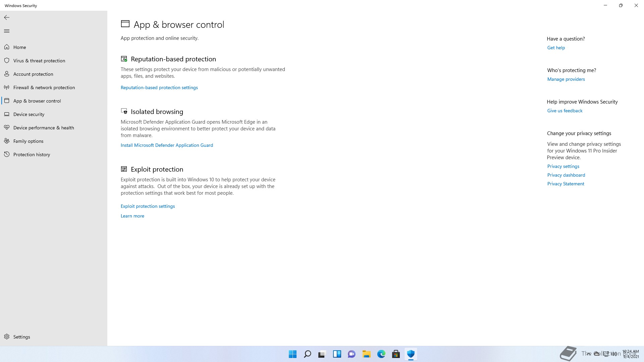Click Windows Security shield taskbar icon
The height and width of the screenshot is (362, 644).
[x=411, y=354]
